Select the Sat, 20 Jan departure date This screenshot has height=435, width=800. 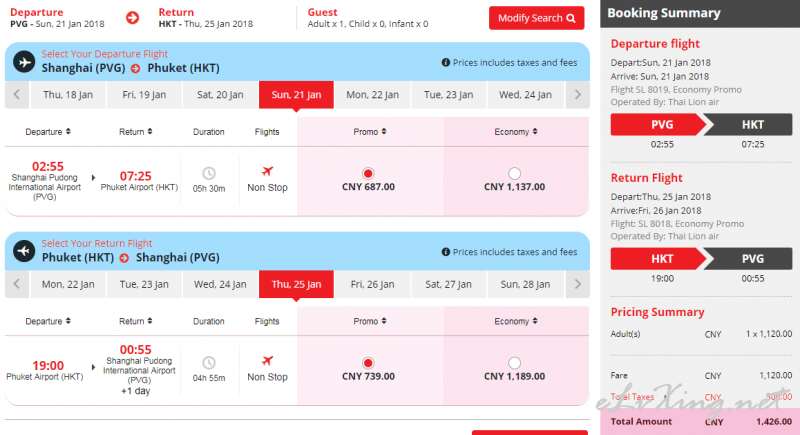(220, 95)
